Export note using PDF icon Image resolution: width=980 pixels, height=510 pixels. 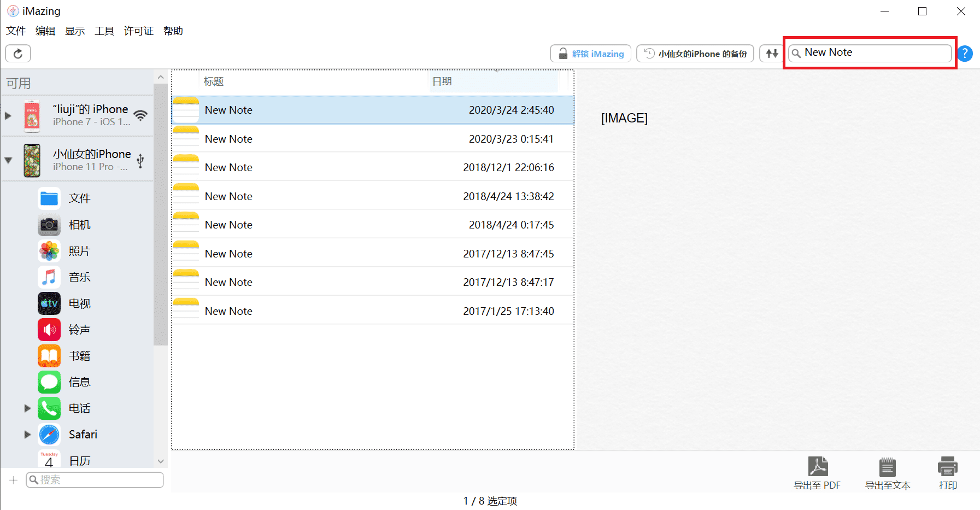click(817, 467)
